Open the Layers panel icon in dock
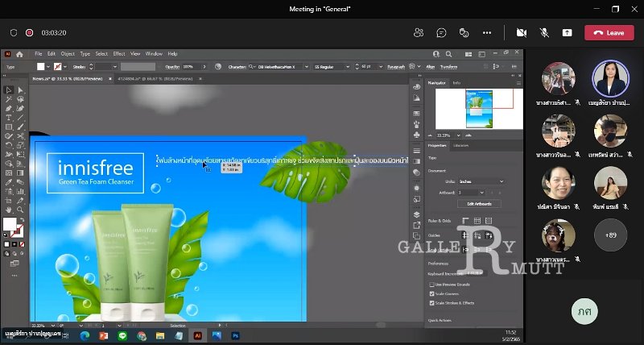This screenshot has height=345, width=644. [417, 214]
